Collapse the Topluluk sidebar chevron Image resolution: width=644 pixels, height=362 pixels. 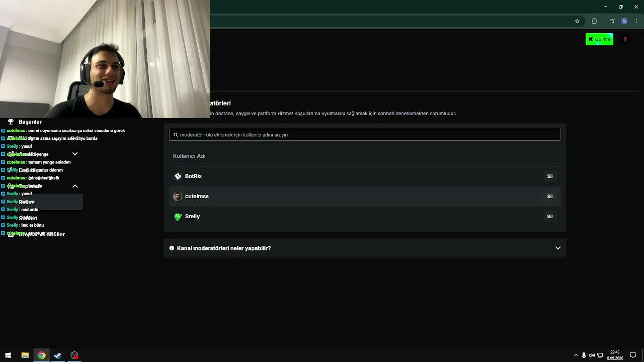[75, 186]
